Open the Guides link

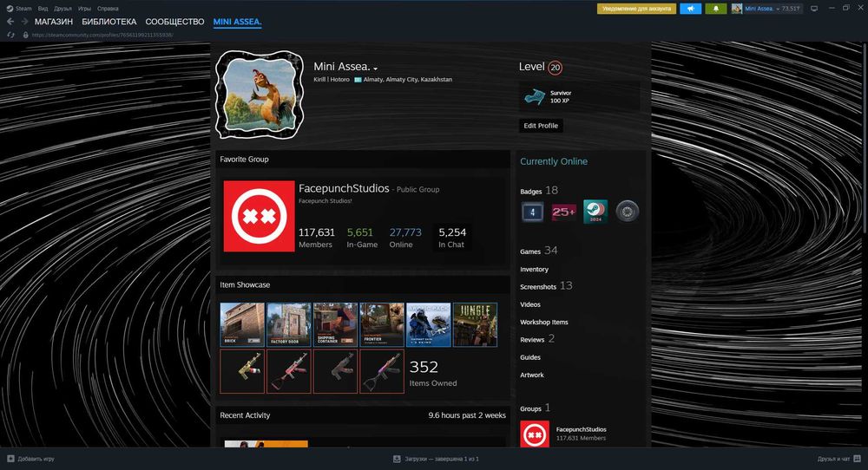(530, 357)
